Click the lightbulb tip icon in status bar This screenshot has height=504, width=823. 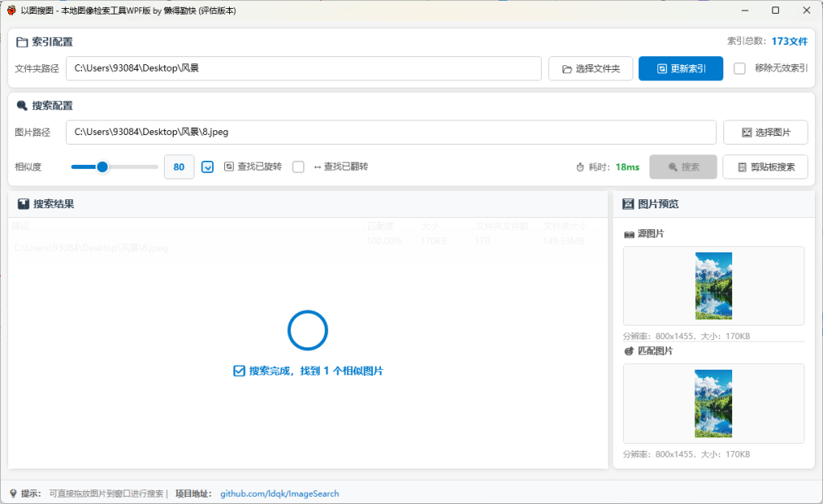point(11,493)
